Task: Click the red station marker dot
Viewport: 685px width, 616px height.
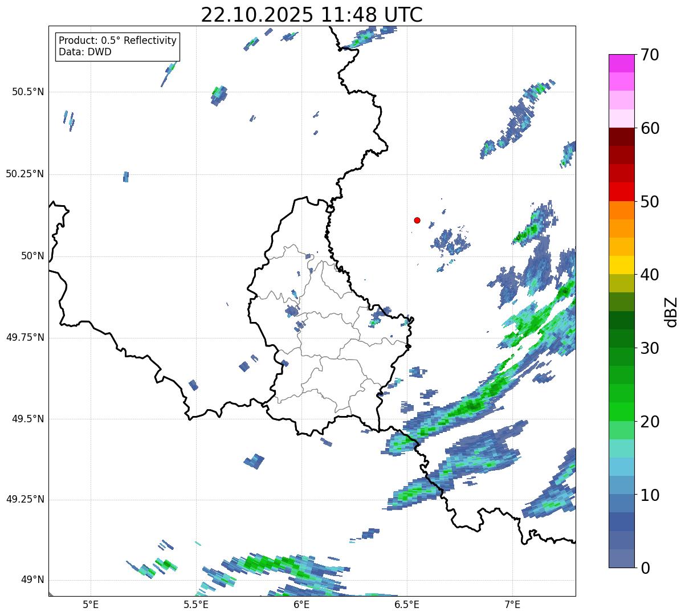Action: tap(417, 220)
